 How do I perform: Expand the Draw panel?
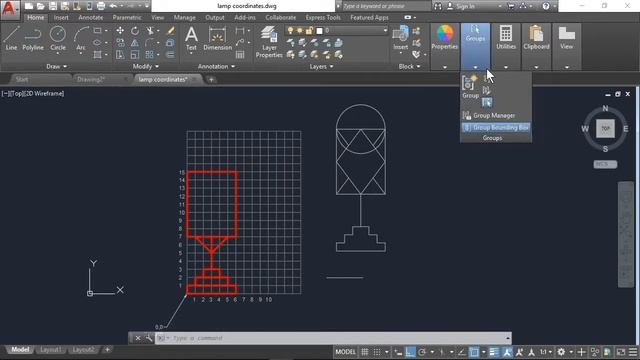57,66
